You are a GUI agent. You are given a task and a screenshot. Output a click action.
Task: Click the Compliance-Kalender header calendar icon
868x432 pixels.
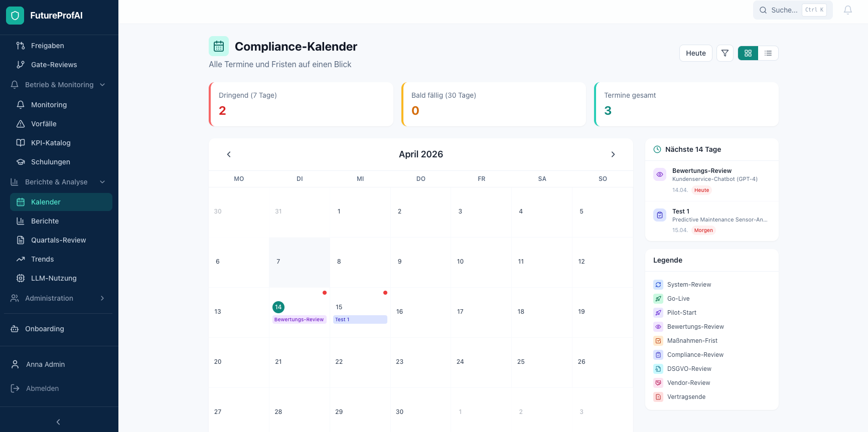219,46
